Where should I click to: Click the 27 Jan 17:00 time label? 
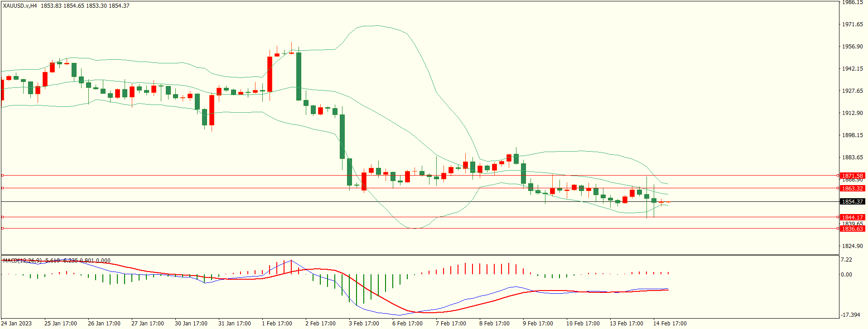pyautogui.click(x=147, y=323)
